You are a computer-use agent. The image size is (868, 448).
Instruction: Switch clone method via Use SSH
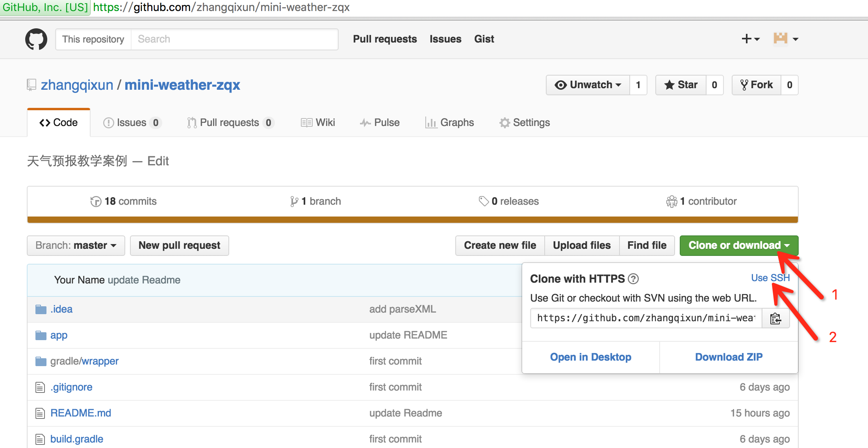[770, 278]
